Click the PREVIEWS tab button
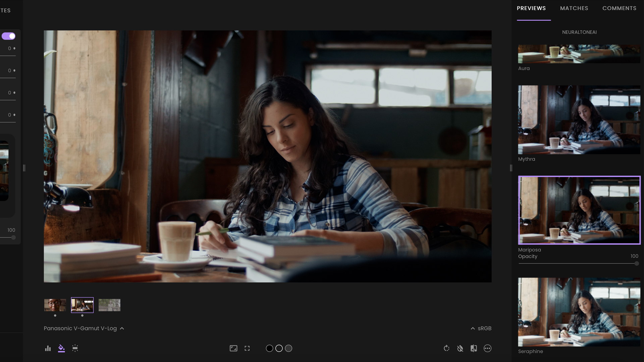This screenshot has height=362, width=644. [531, 8]
